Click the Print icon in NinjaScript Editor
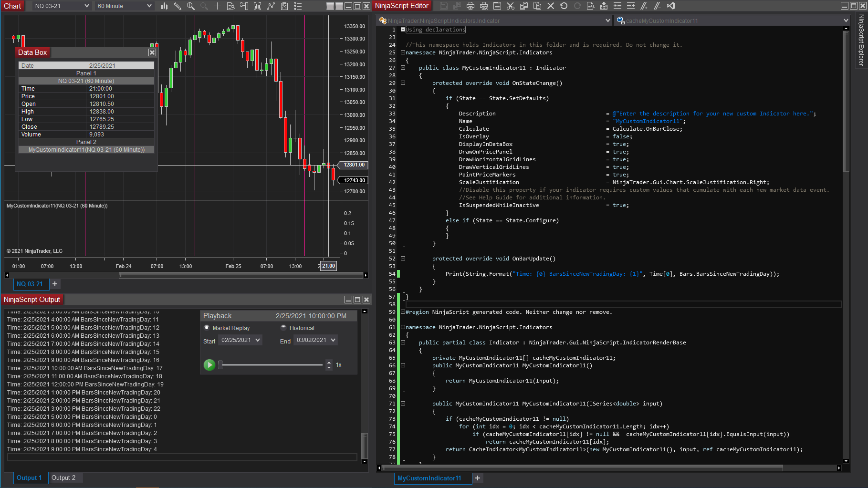This screenshot has width=868, height=488. click(470, 6)
